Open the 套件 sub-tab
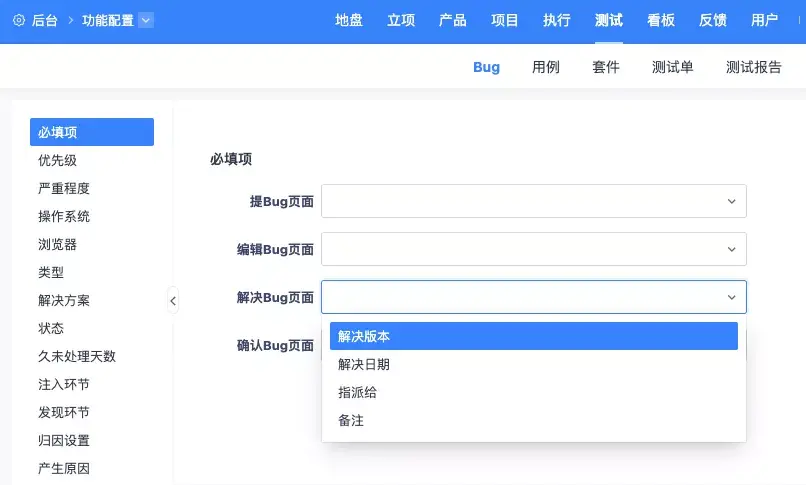The image size is (806, 485). pos(606,67)
